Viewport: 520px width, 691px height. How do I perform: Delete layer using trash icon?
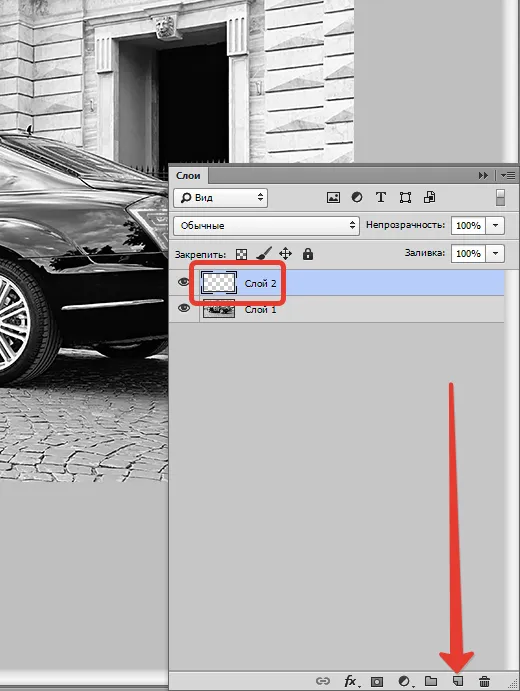pyautogui.click(x=484, y=680)
